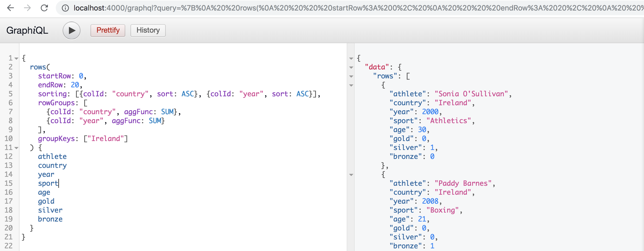Collapse the Paddy Barnes result object

click(x=352, y=174)
